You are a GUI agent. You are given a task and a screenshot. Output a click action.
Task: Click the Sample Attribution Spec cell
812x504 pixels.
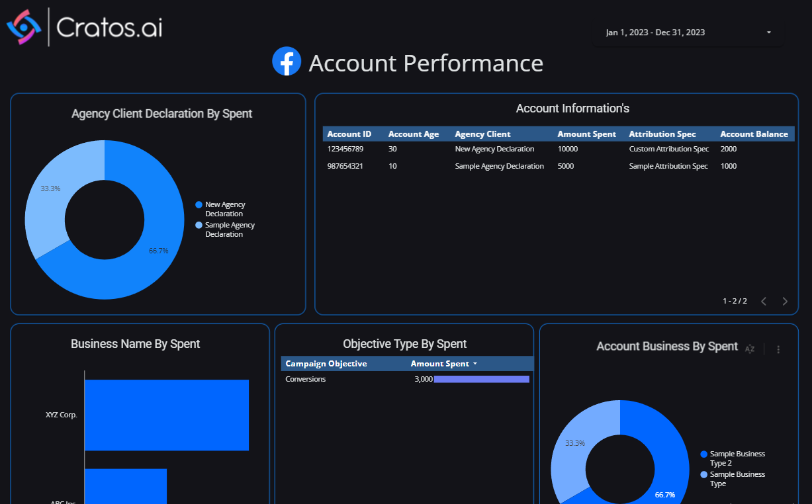click(668, 166)
